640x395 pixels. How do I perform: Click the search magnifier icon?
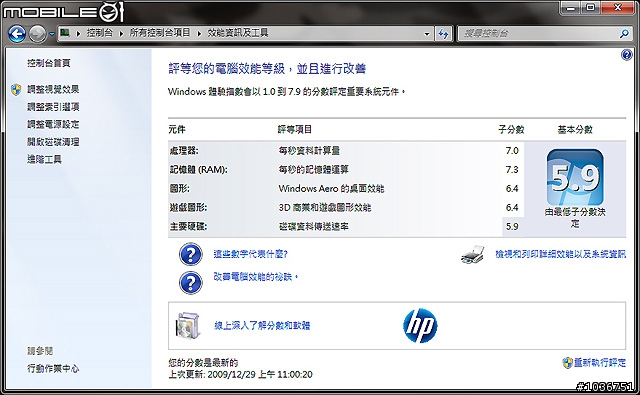[624, 33]
